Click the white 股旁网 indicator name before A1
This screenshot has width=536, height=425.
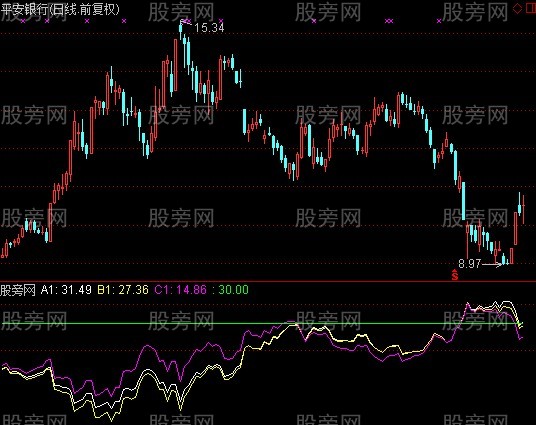pos(18,290)
